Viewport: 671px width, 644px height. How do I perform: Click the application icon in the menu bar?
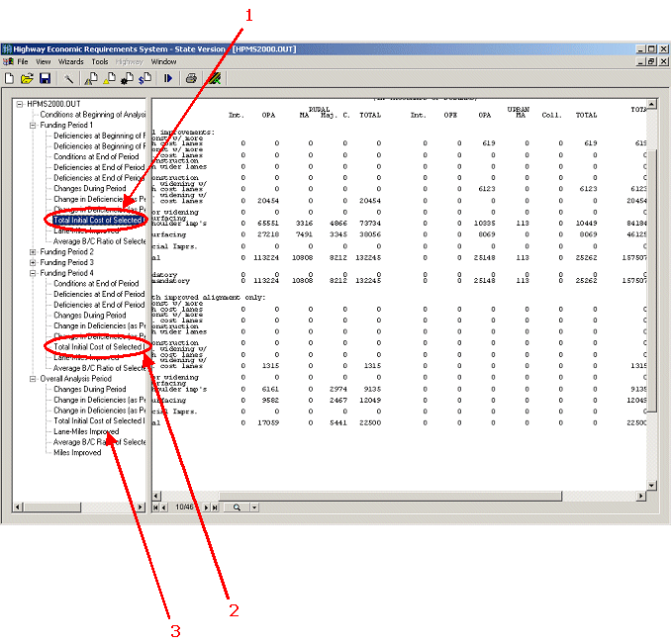coord(8,62)
